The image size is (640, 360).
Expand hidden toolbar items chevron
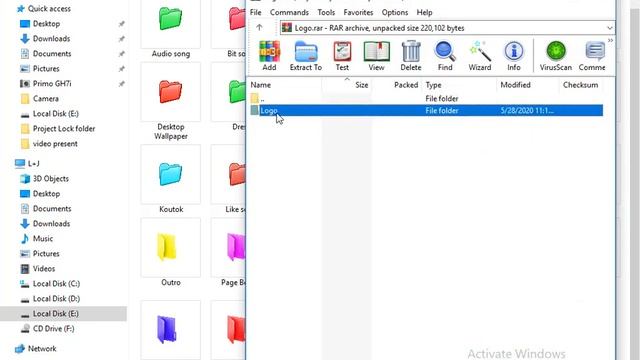click(610, 40)
